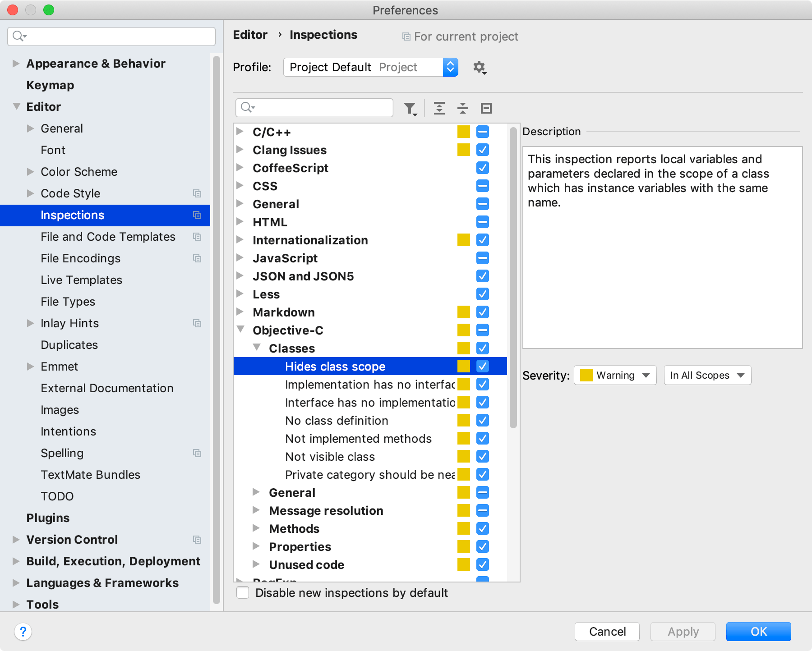Click the project-level icon beside File Encodings
The image size is (812, 651).
(197, 258)
